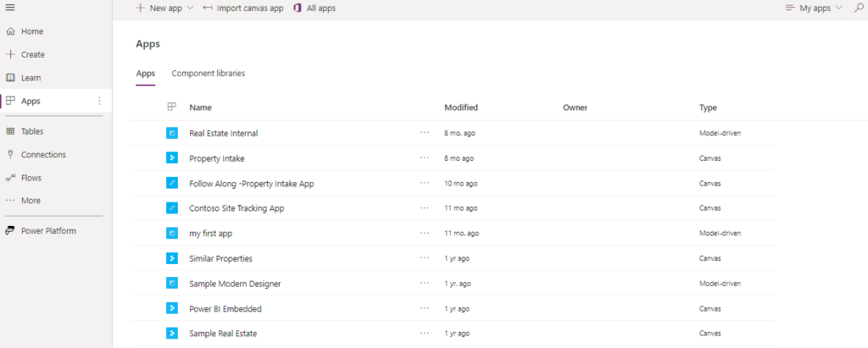This screenshot has height=348, width=868.
Task: Click Import canvas app button
Action: pos(243,8)
